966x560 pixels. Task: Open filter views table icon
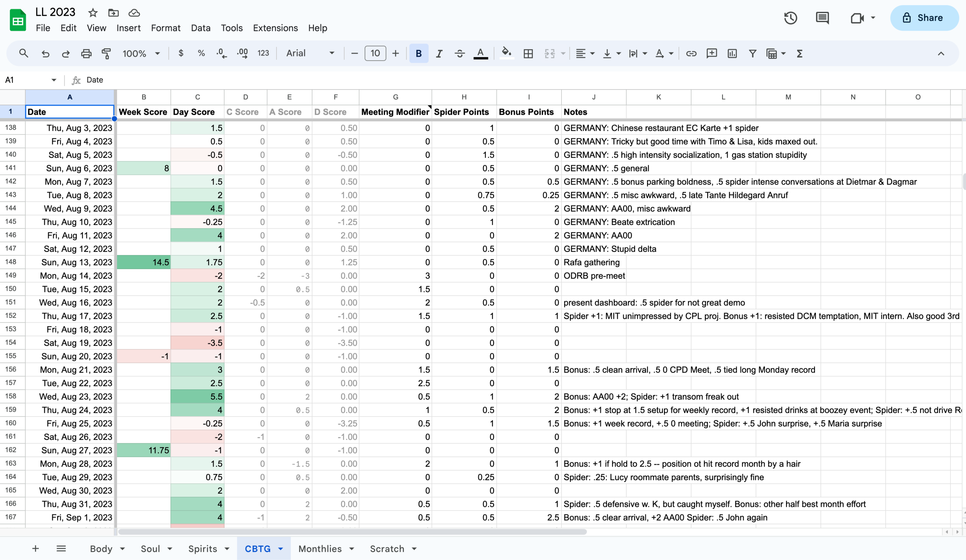coord(772,53)
